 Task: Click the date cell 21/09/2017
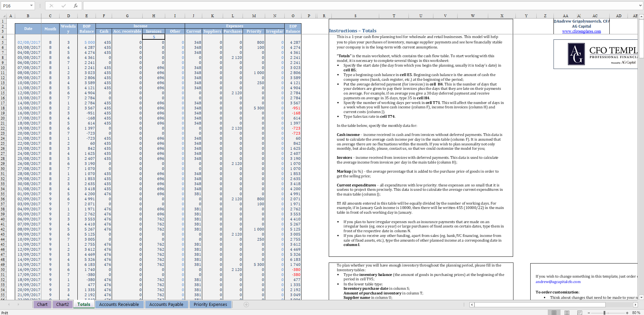tap(28, 295)
